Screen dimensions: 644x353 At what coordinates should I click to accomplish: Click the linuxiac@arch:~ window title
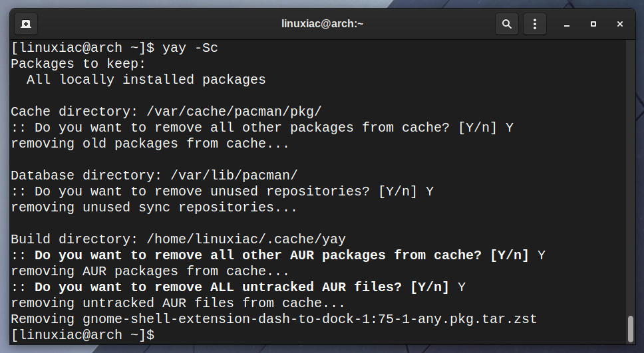[x=323, y=24]
